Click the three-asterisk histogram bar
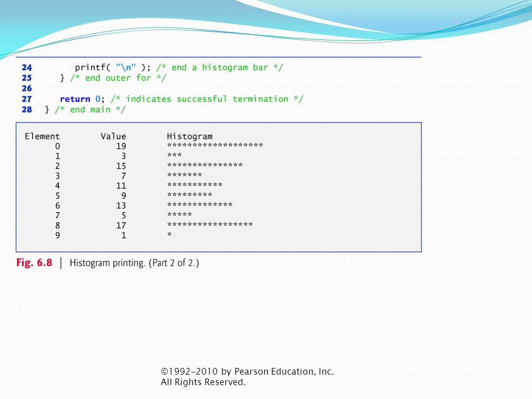The height and width of the screenshot is (399, 532). [175, 155]
